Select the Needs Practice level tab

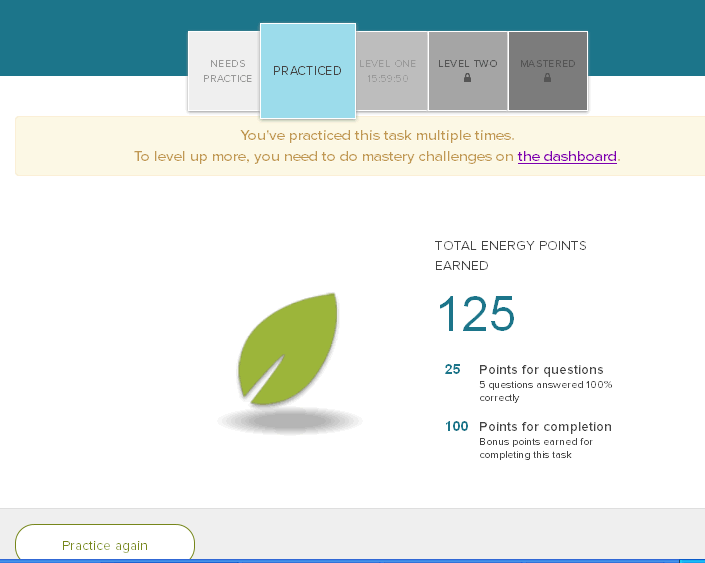(228, 71)
